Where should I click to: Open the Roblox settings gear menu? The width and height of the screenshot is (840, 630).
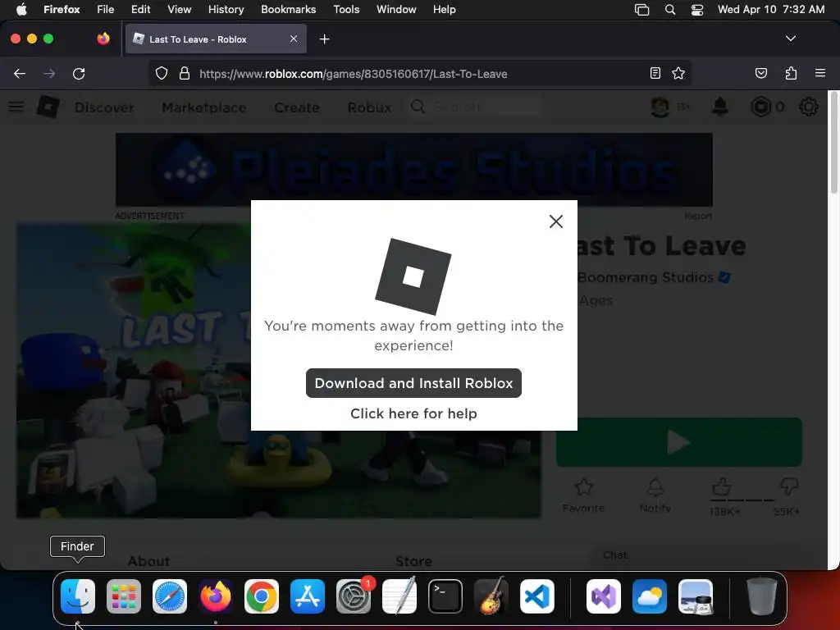(x=808, y=107)
